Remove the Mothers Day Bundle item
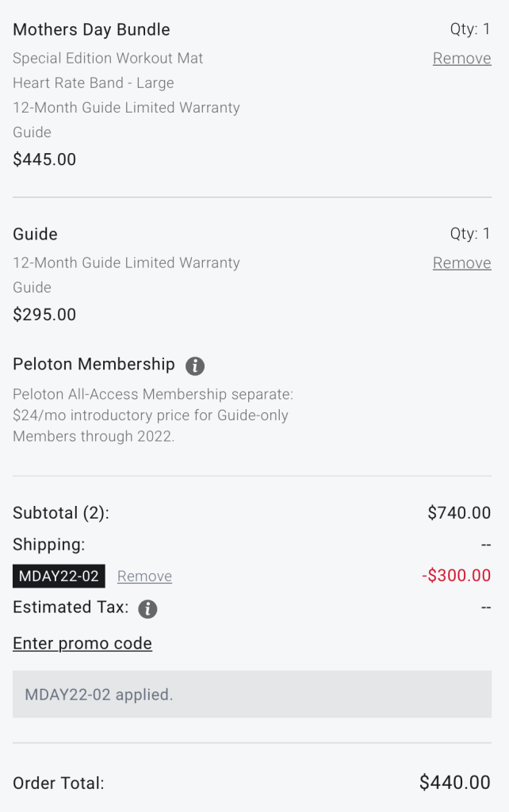The width and height of the screenshot is (509, 812). (462, 59)
